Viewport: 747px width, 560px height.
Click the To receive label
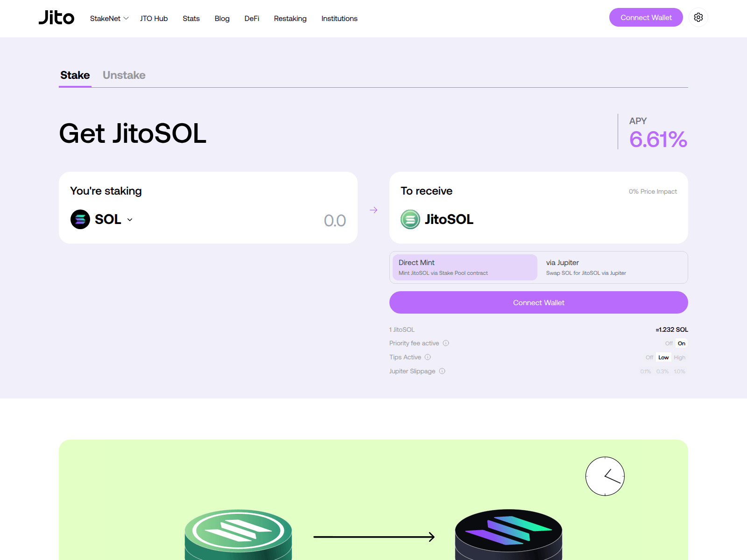[427, 191]
